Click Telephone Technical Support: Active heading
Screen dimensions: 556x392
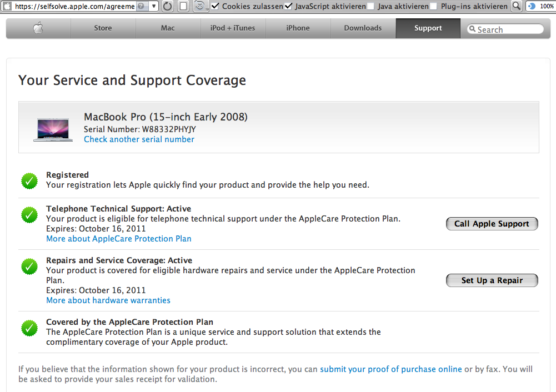[118, 209]
